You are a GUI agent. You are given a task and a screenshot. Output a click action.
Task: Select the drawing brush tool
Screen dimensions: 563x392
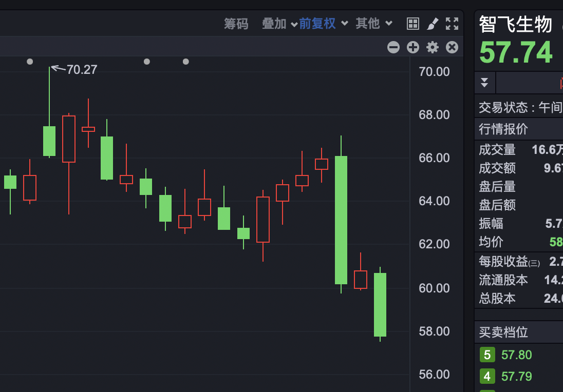(x=432, y=23)
